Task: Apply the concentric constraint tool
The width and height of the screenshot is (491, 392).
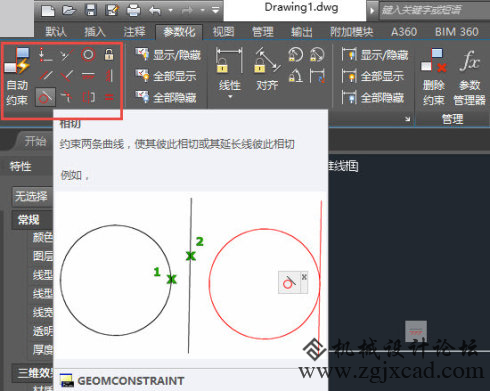Action: pos(88,54)
